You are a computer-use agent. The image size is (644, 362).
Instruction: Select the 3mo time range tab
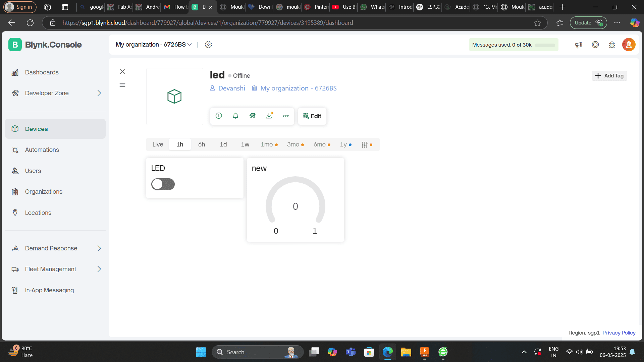pos(295,144)
